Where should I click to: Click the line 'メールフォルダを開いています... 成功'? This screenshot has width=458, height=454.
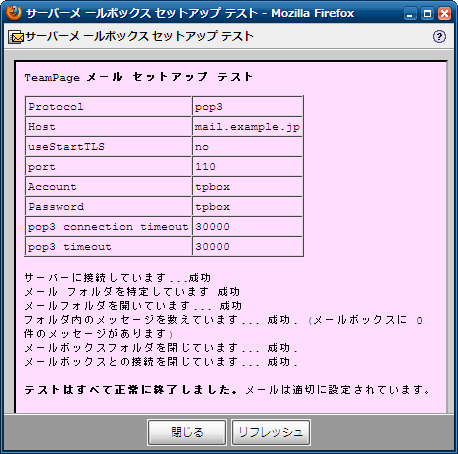click(133, 306)
